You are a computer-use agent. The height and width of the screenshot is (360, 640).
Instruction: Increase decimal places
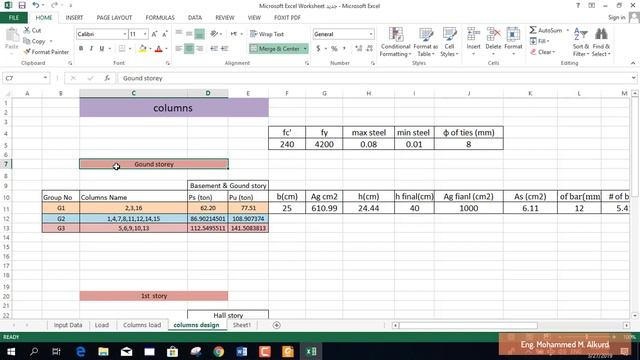359,49
